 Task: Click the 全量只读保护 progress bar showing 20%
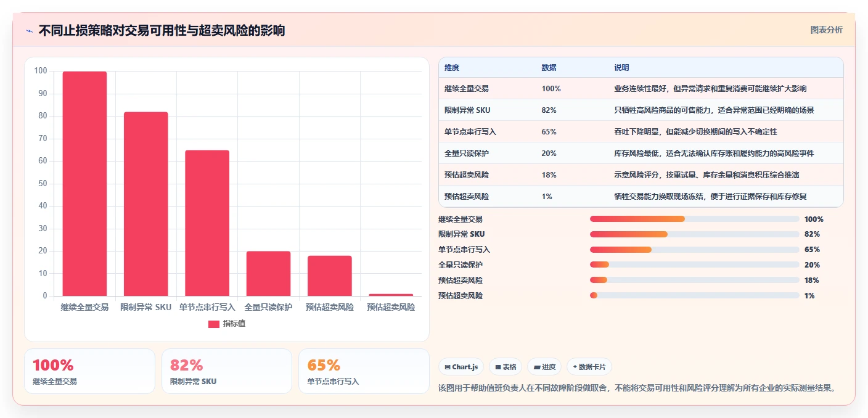click(695, 265)
